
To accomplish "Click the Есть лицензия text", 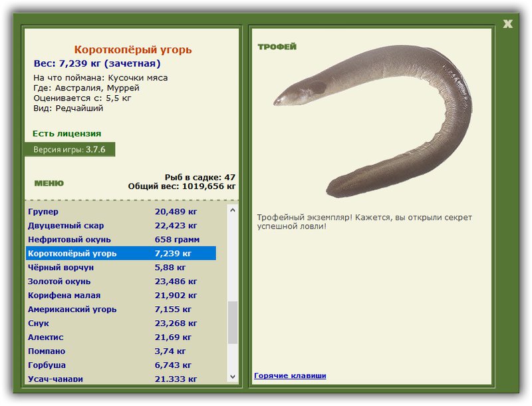I will pos(67,133).
